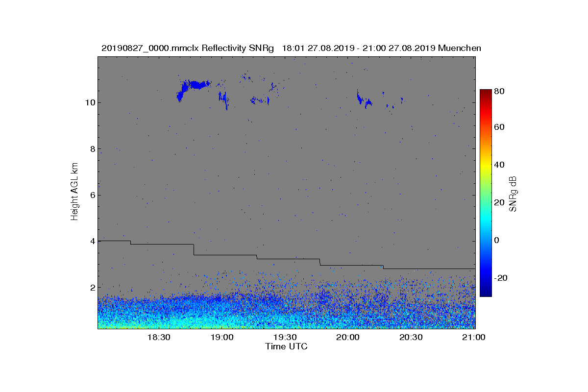Screen dimensions: 588x392
Task: Click the height tick label 2
Action: 92,287
